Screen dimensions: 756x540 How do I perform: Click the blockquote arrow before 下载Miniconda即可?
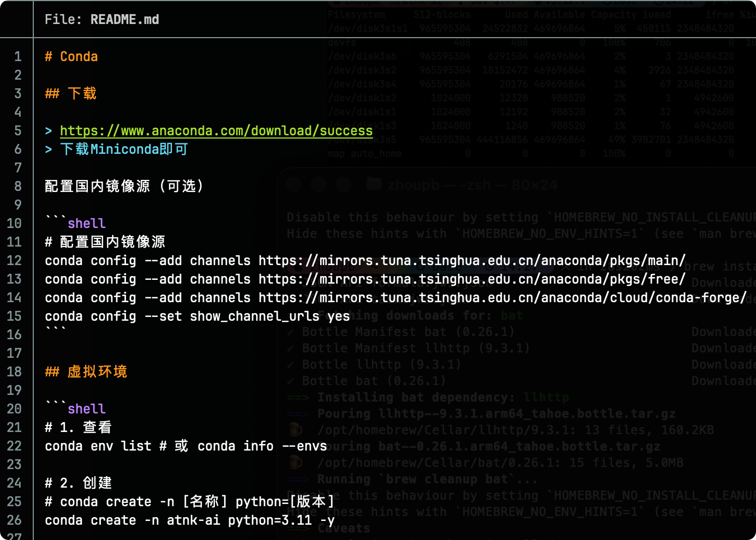click(49, 149)
